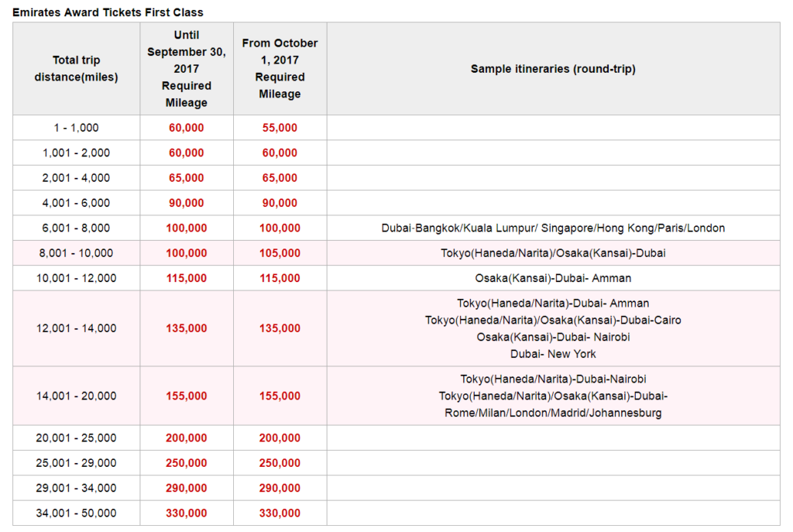
Task: Click the "Osaka(Kansai)-Dubai- Nairobi" itinerary
Action: tap(553, 337)
